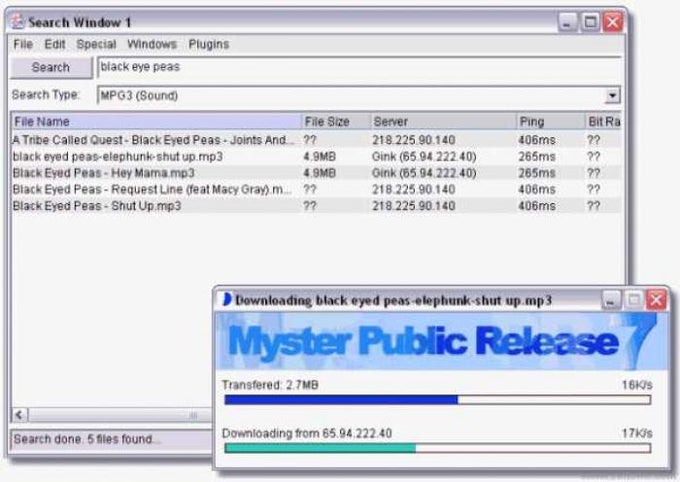Image resolution: width=680 pixels, height=482 pixels.
Task: Open the Windows menu
Action: coord(152,44)
